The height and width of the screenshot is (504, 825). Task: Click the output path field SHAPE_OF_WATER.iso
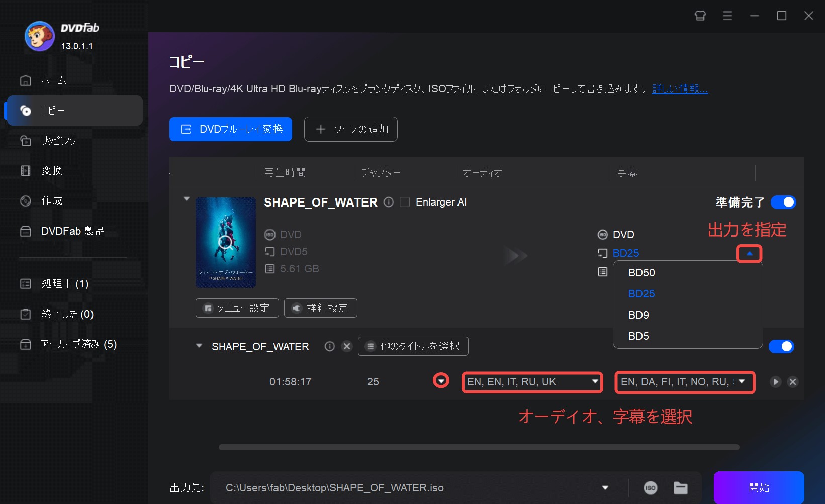pyautogui.click(x=406, y=487)
